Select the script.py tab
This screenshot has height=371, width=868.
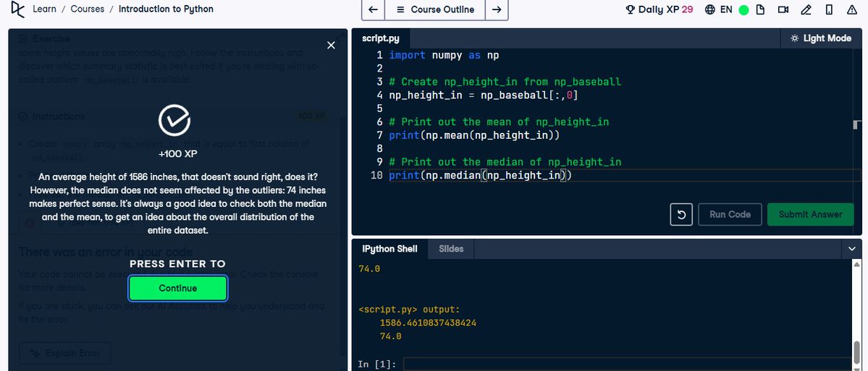[x=380, y=38]
